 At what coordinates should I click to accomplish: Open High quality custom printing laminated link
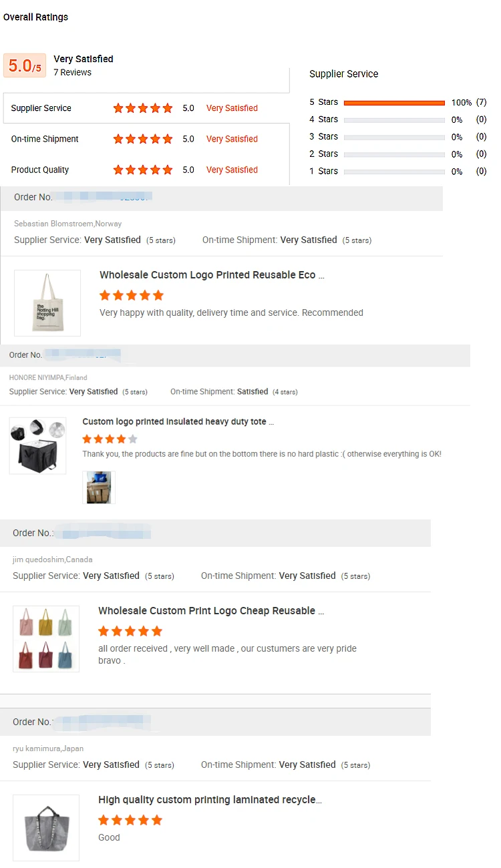click(x=210, y=800)
